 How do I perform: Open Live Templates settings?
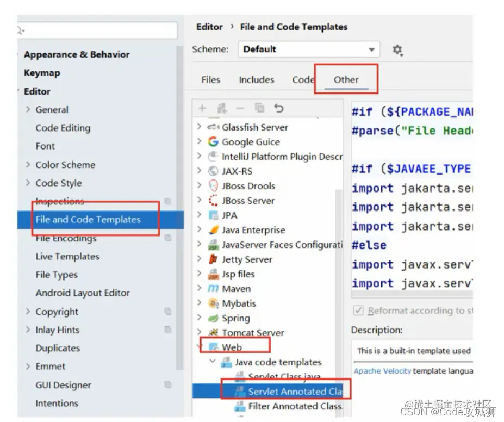click(x=67, y=257)
